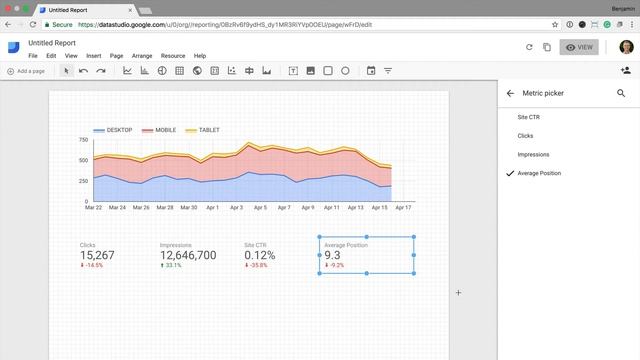Open the Data Studio home logo
Image resolution: width=640 pixels, height=360 pixels.
pyautogui.click(x=13, y=47)
